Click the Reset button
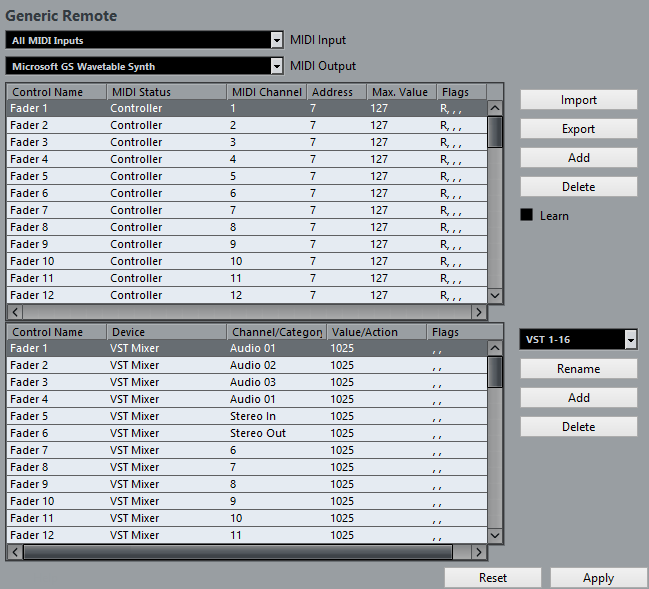The image size is (649, 589). [493, 577]
